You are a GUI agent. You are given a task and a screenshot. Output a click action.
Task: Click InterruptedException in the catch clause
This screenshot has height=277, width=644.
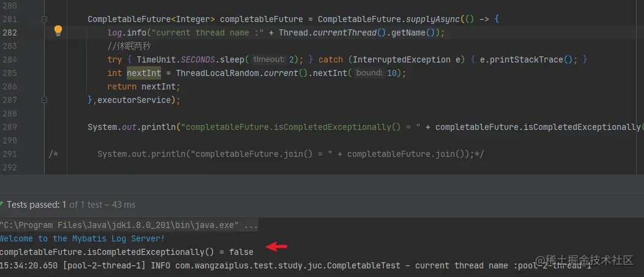pyautogui.click(x=402, y=59)
